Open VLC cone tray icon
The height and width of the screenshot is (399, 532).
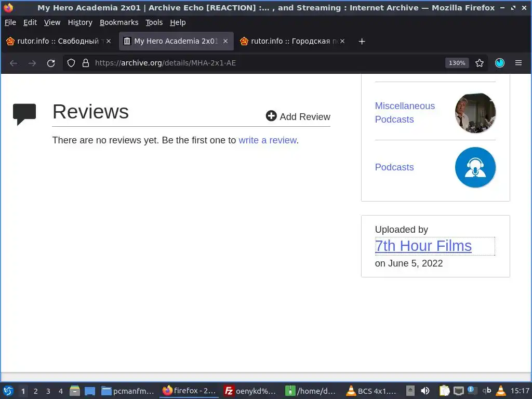[501, 391]
